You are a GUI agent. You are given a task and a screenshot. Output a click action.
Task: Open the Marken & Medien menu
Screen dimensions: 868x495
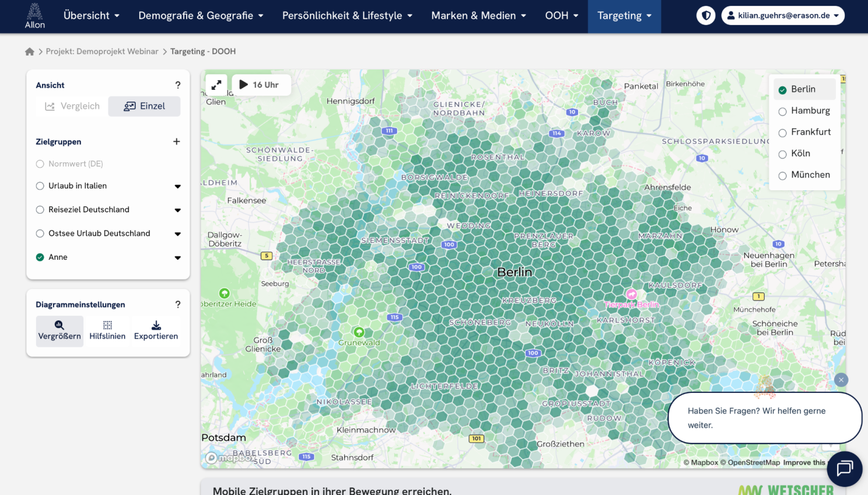[x=478, y=16]
